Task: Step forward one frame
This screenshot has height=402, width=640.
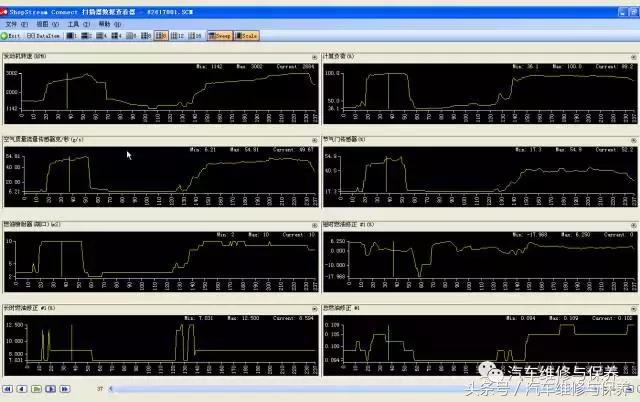Action: (51, 389)
